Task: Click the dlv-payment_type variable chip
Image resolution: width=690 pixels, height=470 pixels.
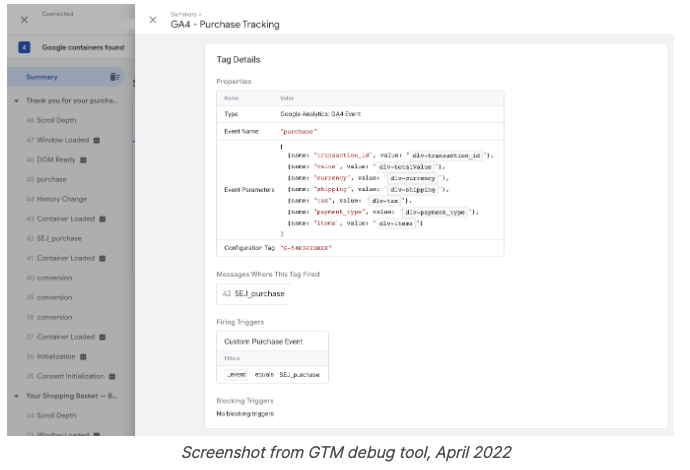Action: pyautogui.click(x=435, y=212)
